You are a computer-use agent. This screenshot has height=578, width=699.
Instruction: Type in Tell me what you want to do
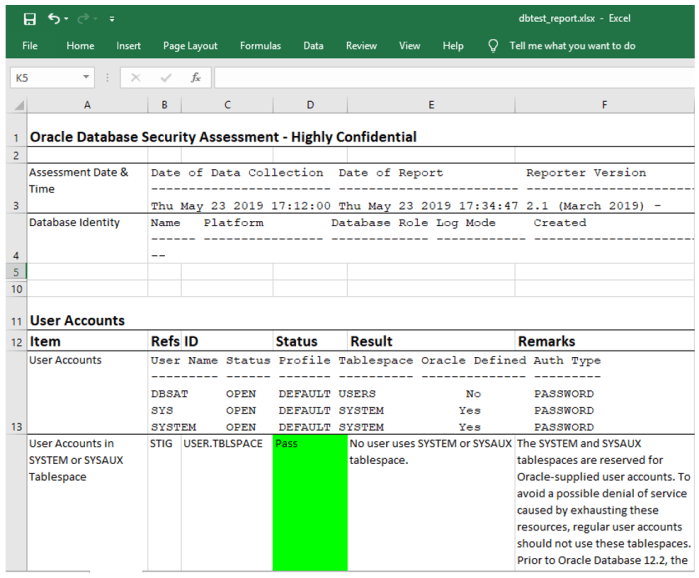coord(572,46)
